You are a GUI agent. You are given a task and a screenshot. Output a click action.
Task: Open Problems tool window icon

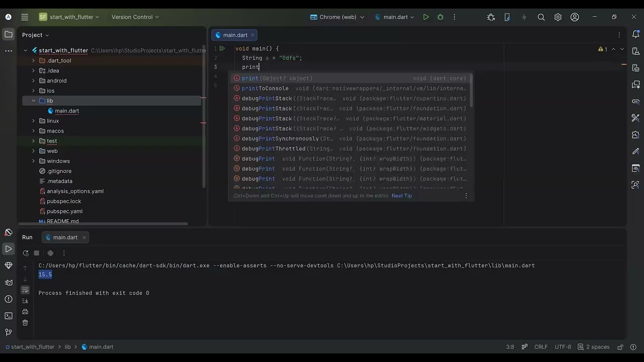pos(9,299)
